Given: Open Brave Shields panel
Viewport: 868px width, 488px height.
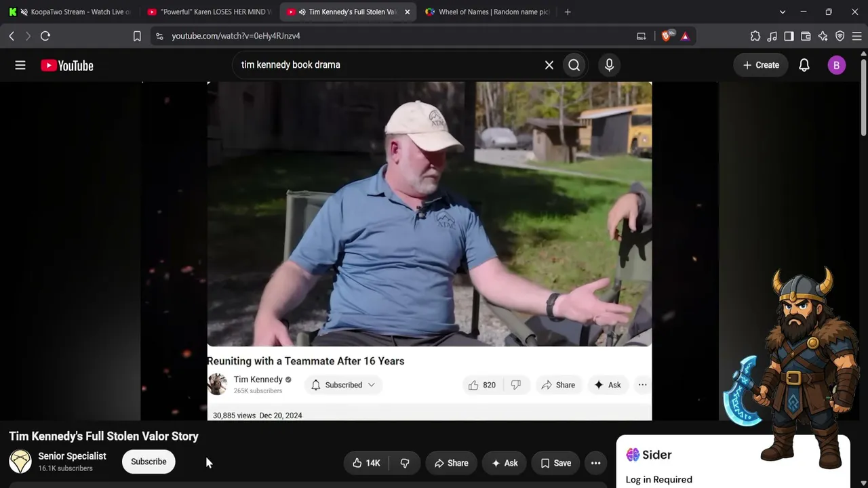Looking at the screenshot, I should click(x=667, y=36).
